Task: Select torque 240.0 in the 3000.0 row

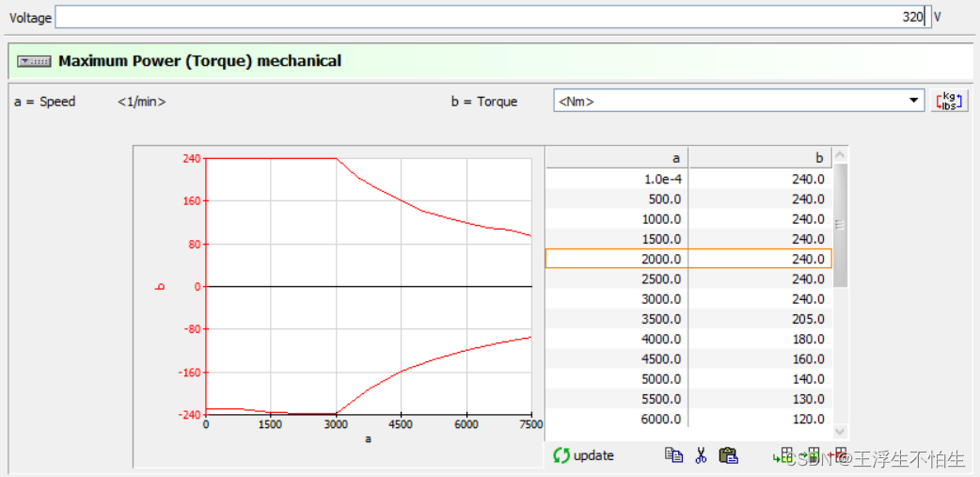Action: 761,299
